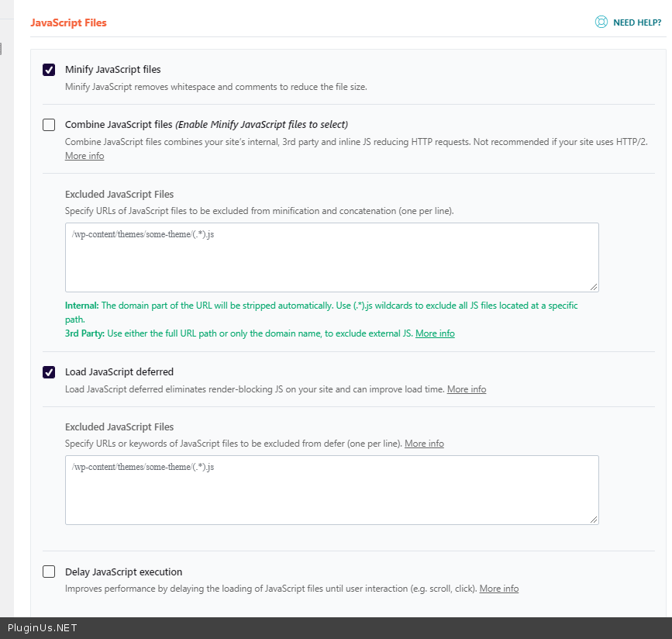
Task: Open the NEED HELP? link text
Action: 637,23
